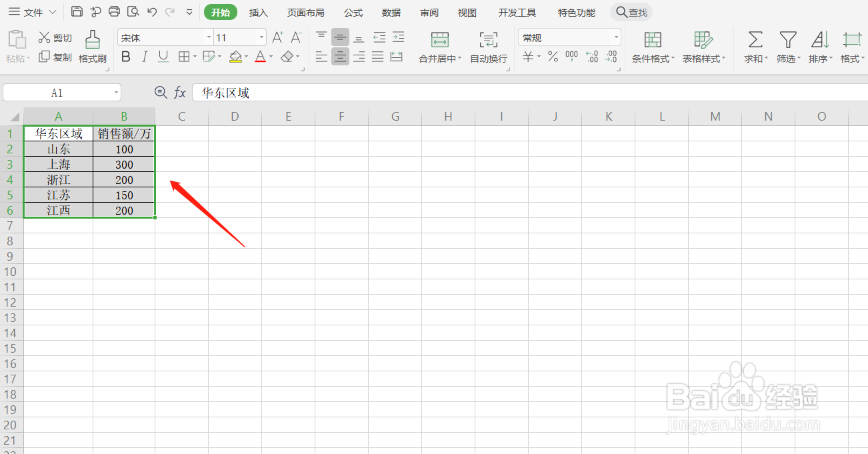The height and width of the screenshot is (454, 868).
Task: Open Print Preview from quick access toolbar
Action: click(x=133, y=12)
